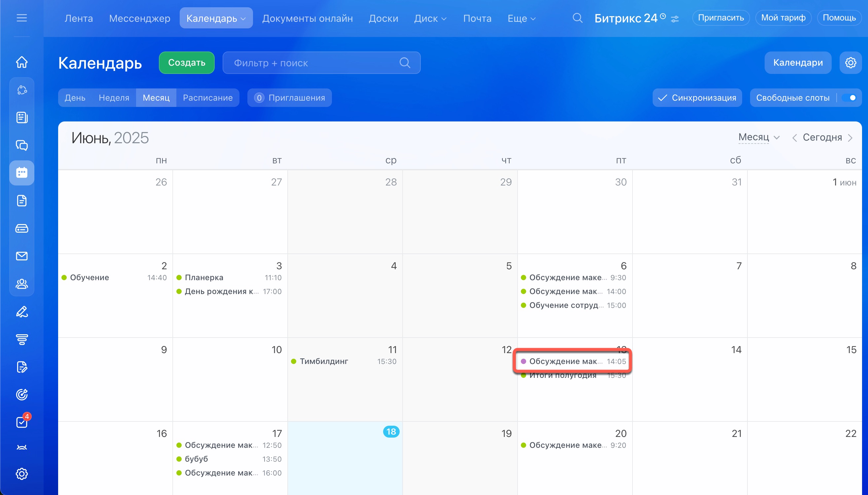
Task: Click the Синхронизация button
Action: point(697,98)
